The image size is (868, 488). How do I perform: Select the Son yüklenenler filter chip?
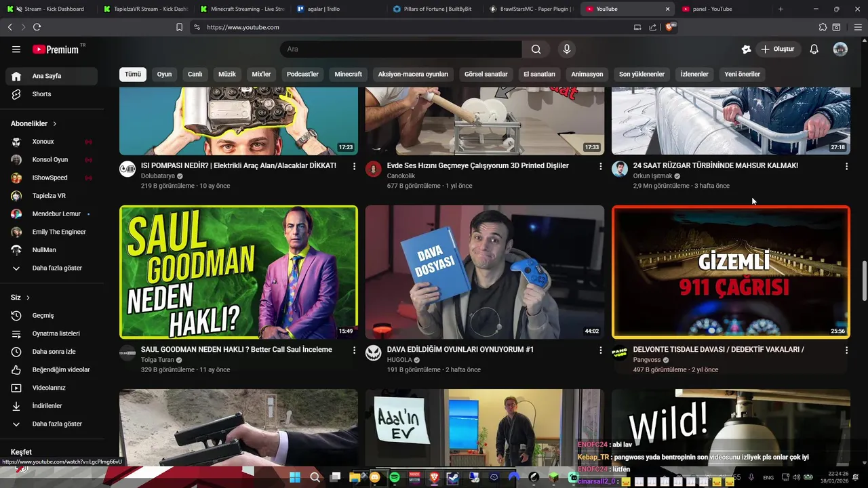(642, 74)
